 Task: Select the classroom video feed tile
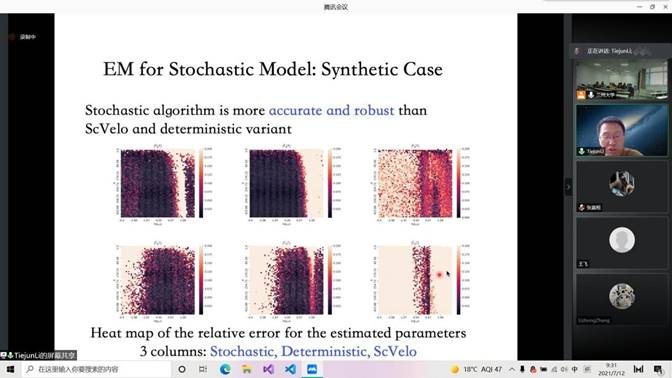[621, 80]
